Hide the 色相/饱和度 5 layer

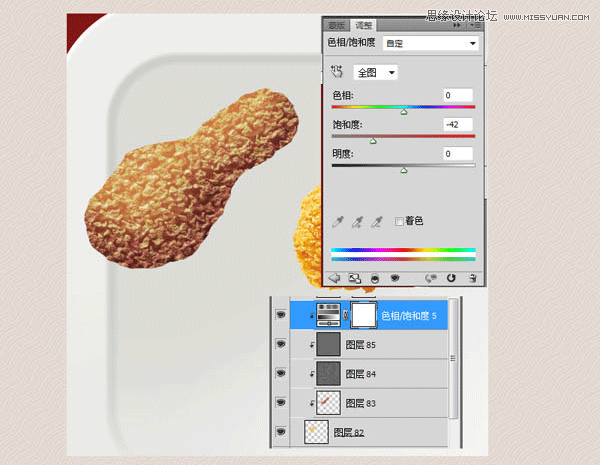click(281, 315)
